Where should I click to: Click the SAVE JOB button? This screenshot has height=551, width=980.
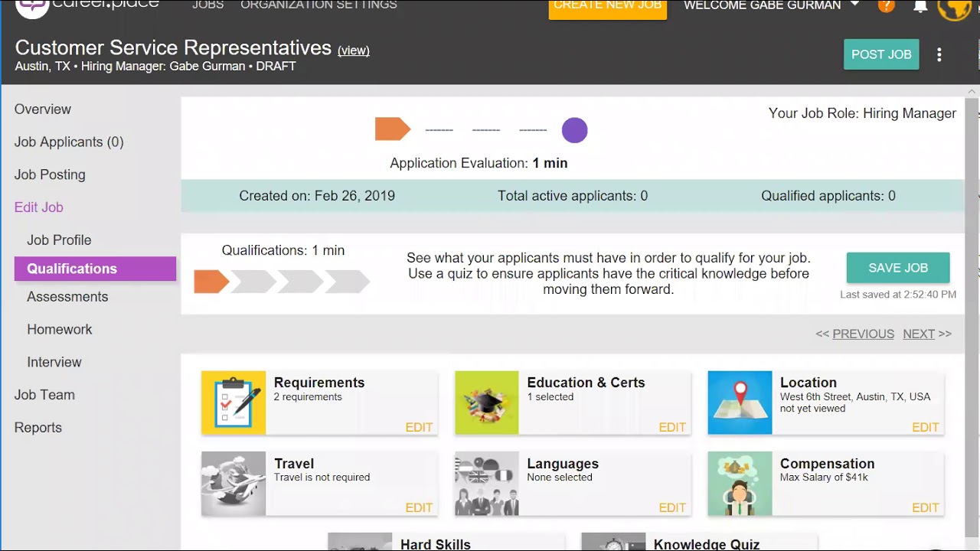[898, 268]
